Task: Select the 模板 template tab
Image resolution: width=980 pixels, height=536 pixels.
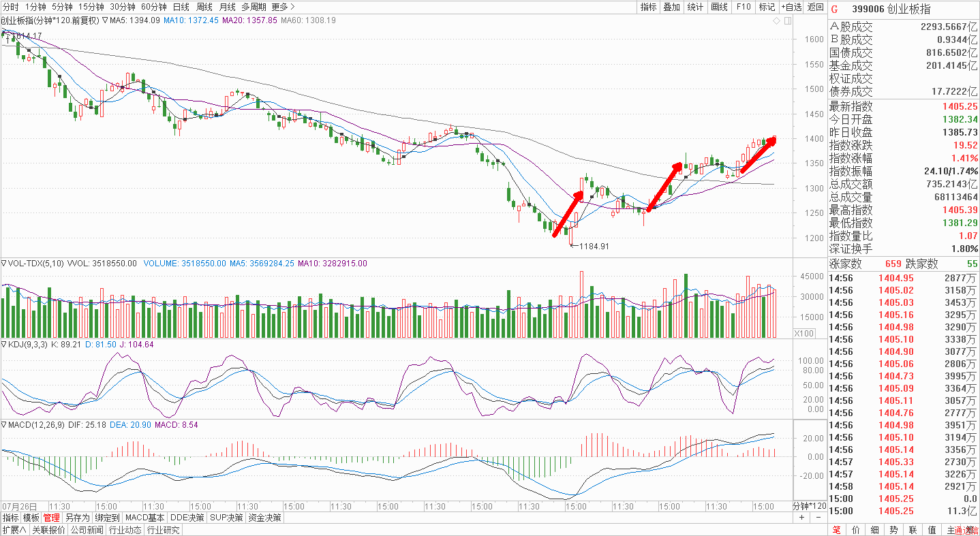Action: tap(31, 518)
